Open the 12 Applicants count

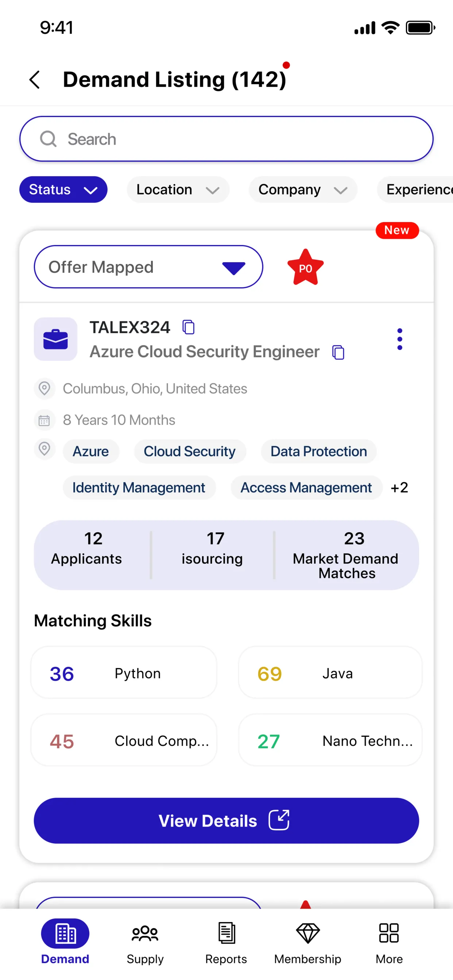click(86, 548)
